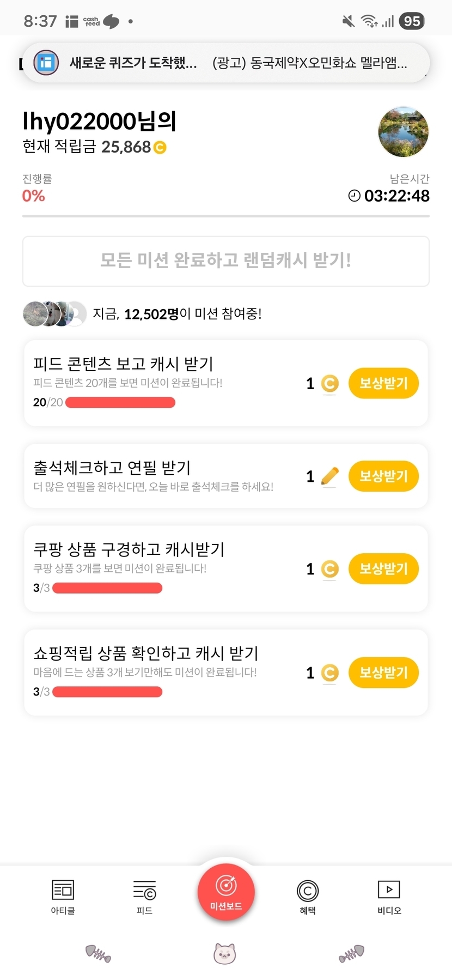The height and width of the screenshot is (980, 452).
Task: Open the profile picture thumbnail
Action: (403, 132)
